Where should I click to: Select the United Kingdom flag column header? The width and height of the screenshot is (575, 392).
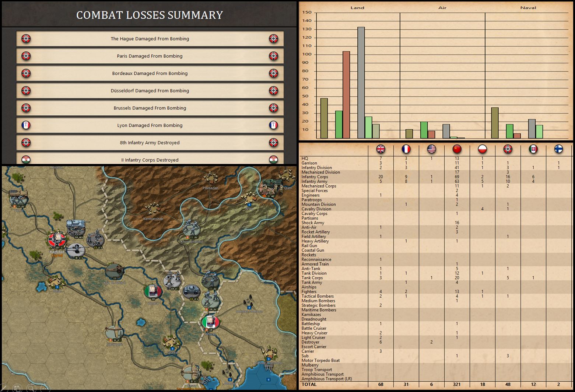click(x=381, y=149)
